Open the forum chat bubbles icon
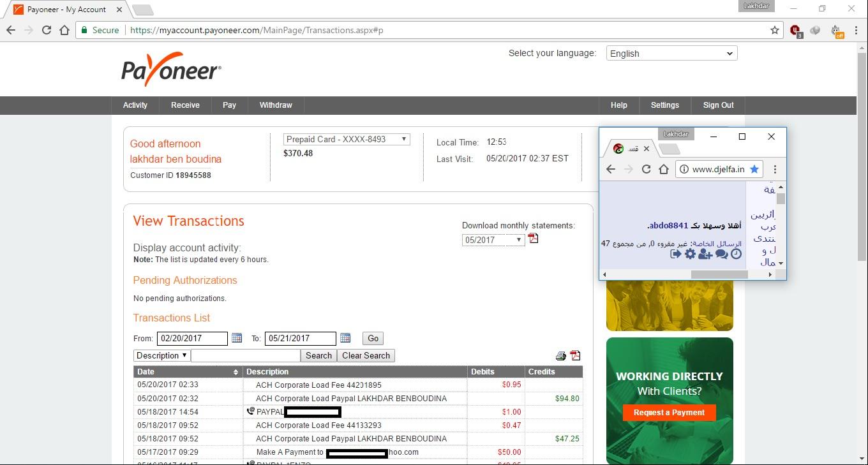This screenshot has height=465, width=868. coord(722,254)
